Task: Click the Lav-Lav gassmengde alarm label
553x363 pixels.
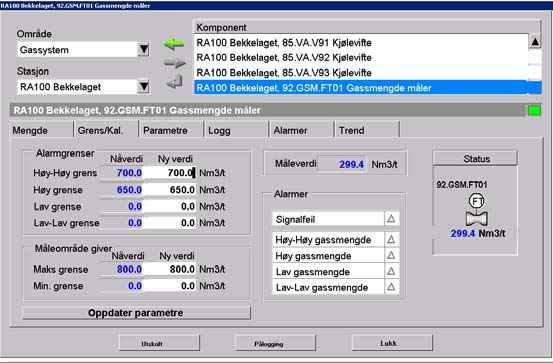Action: pos(322,288)
